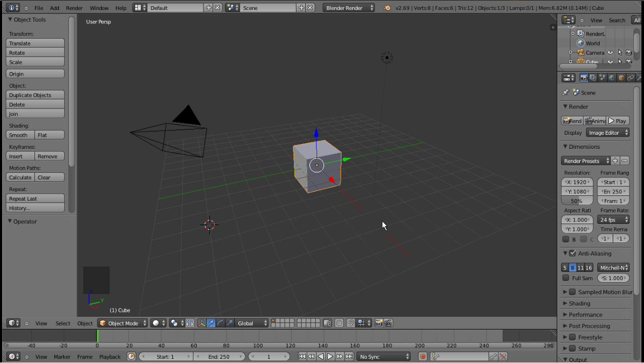Viewport: 644px width, 363px height.
Task: Click the Duplicate Objects button
Action: pyautogui.click(x=35, y=95)
